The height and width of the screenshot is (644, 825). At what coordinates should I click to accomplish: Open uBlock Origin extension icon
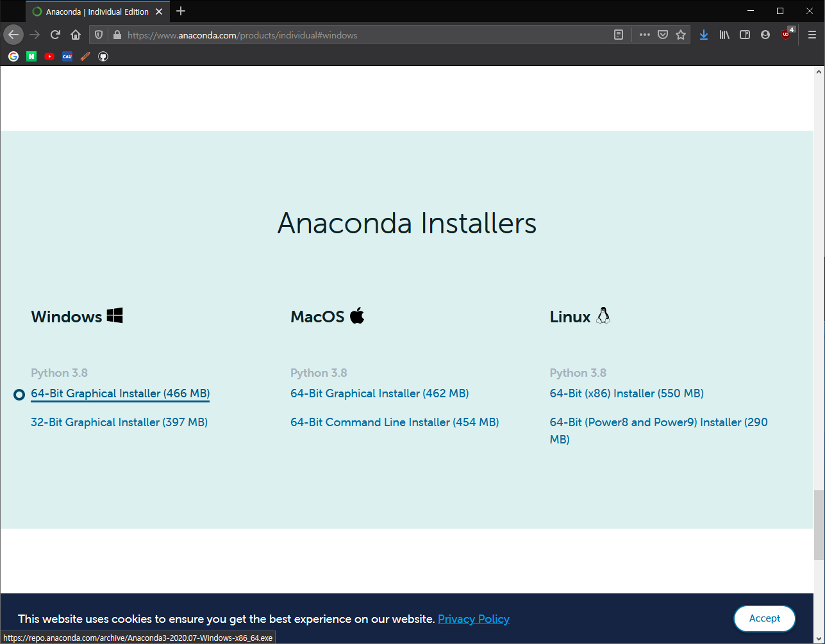point(787,34)
